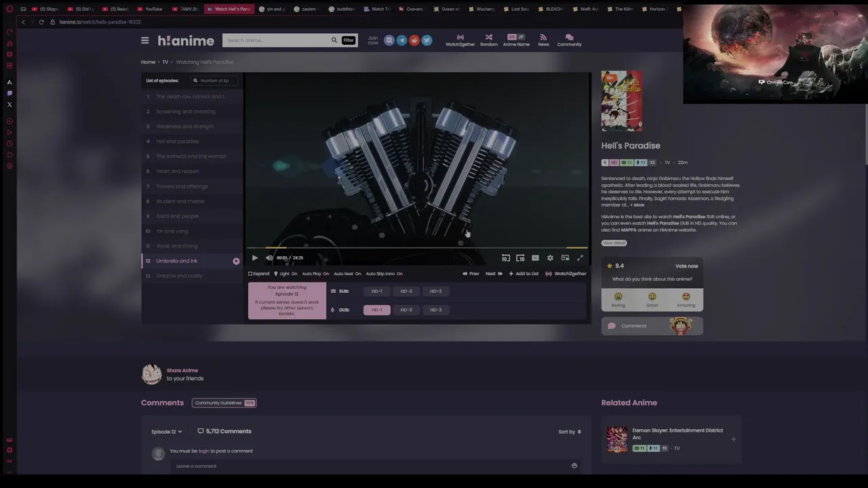Focus the Search anime input field
The height and width of the screenshot is (488, 868).
click(x=277, y=40)
